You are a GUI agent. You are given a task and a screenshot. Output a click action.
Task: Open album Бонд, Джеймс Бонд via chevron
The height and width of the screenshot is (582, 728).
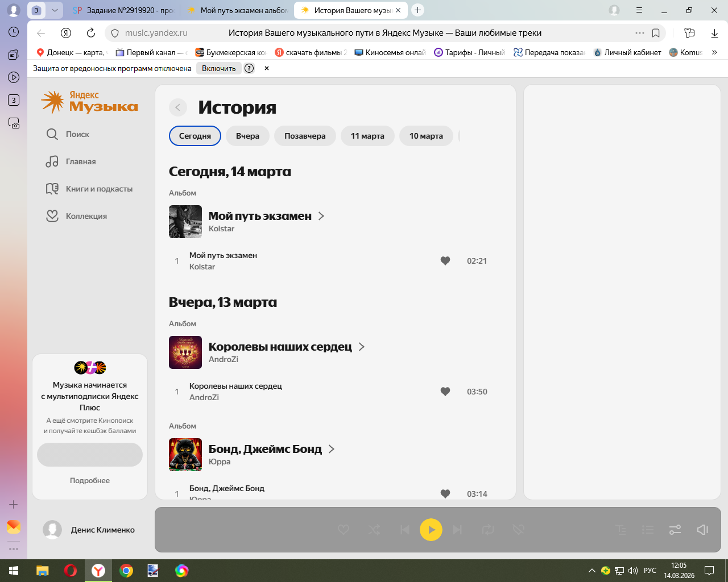(x=332, y=449)
